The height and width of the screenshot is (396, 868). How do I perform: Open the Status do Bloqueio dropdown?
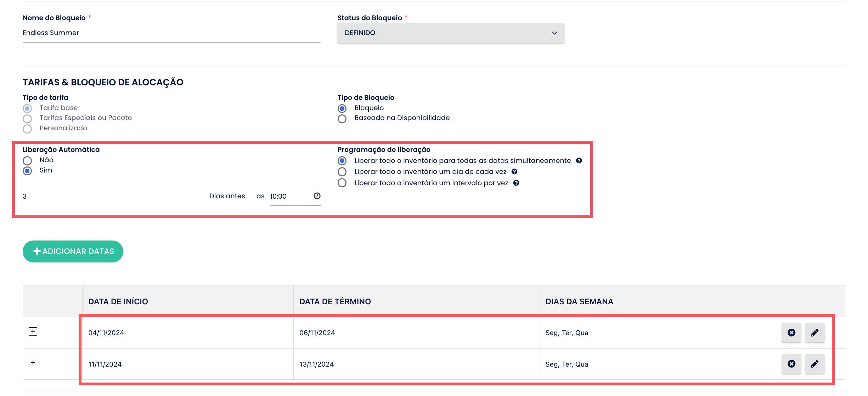click(x=451, y=33)
